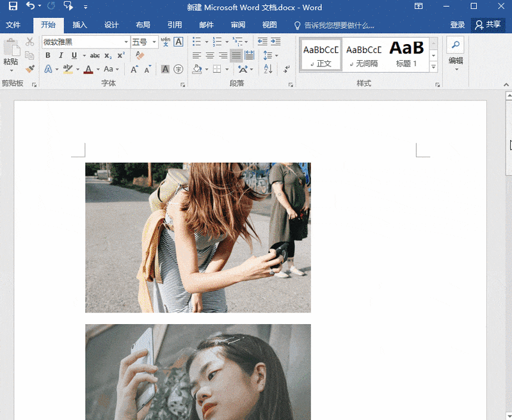The image size is (512, 420).
Task: Toggle Italic formatting
Action: (61, 56)
